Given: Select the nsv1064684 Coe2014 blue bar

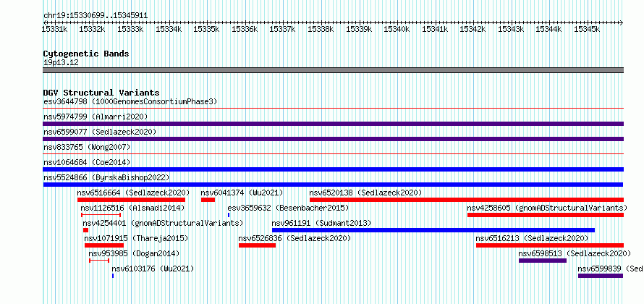Looking at the screenshot, I should click(x=333, y=169).
